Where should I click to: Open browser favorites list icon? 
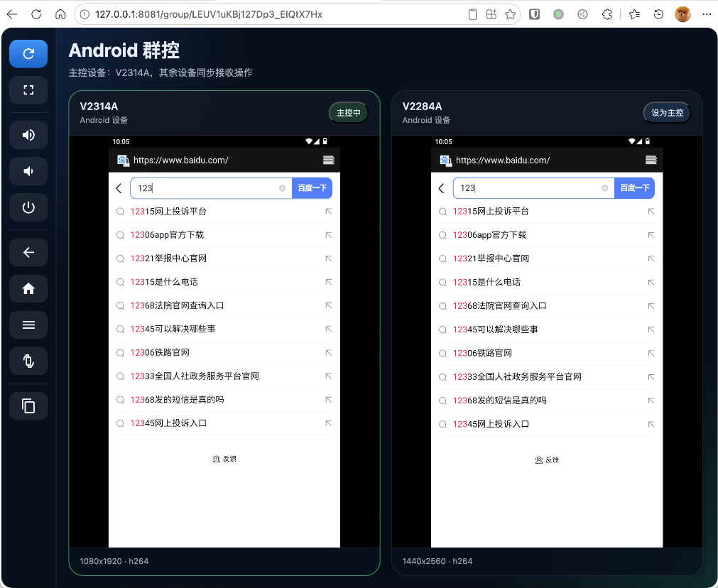634,14
